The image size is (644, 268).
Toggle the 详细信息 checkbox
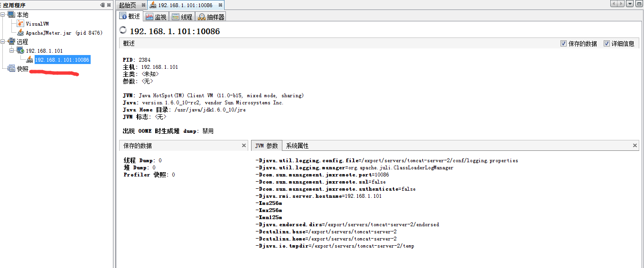point(607,43)
